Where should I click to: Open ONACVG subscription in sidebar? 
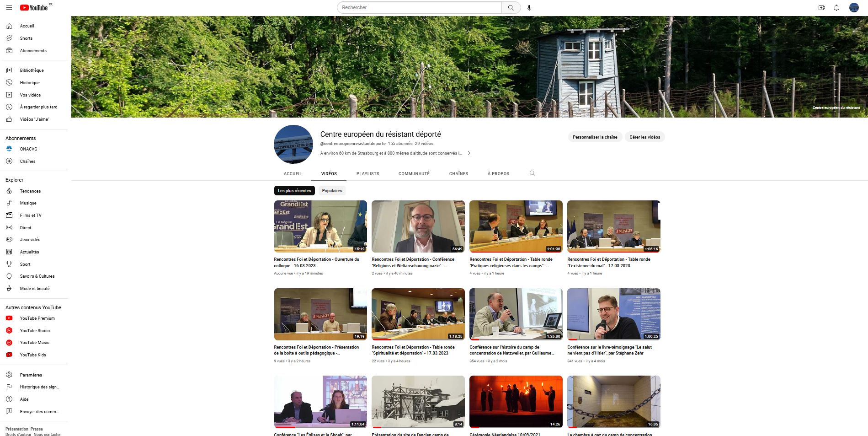point(28,149)
